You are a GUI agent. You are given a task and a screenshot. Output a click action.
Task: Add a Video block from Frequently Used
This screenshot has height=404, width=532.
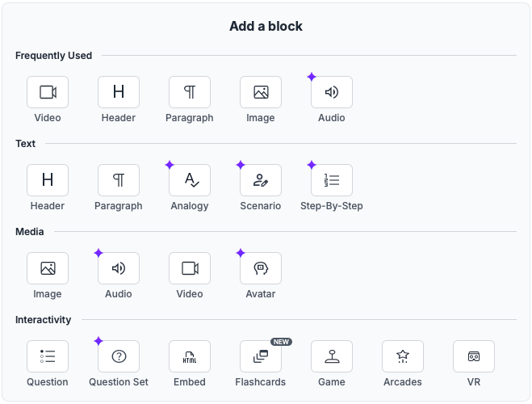point(48,92)
